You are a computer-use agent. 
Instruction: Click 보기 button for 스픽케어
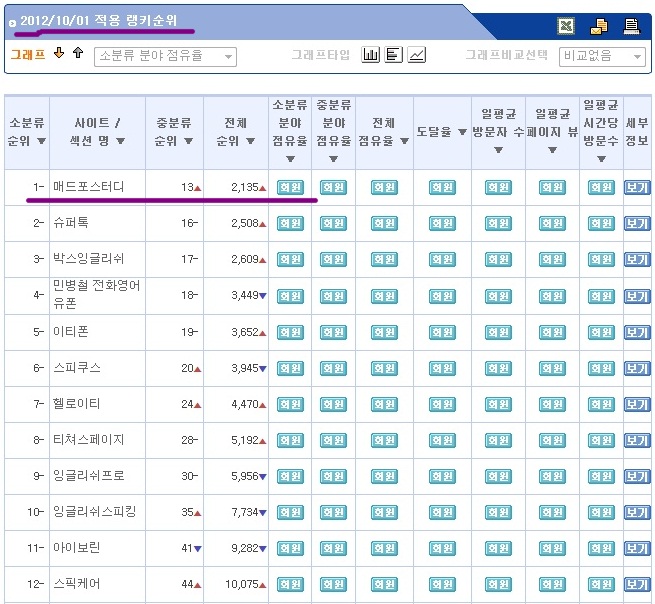[637, 584]
